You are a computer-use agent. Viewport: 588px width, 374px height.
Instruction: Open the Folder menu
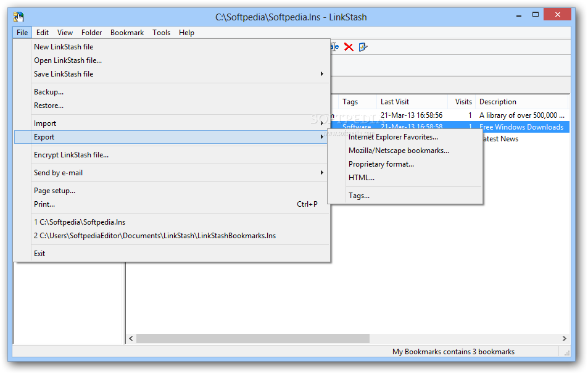point(91,33)
